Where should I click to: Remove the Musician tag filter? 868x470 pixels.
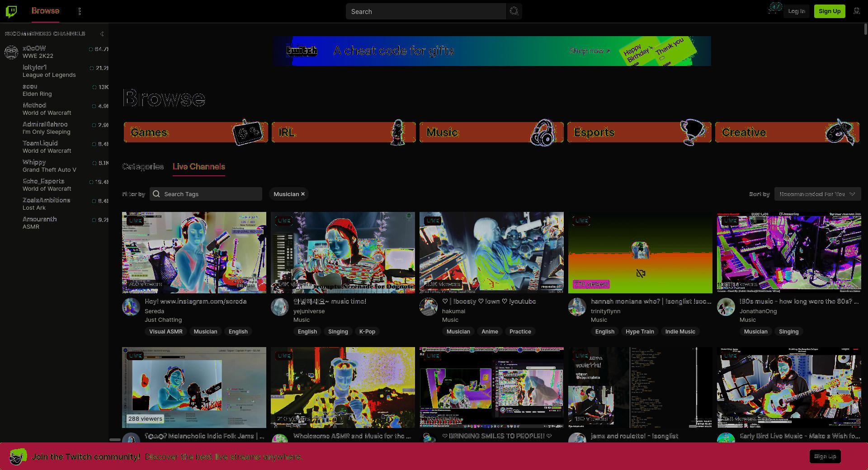coord(303,194)
